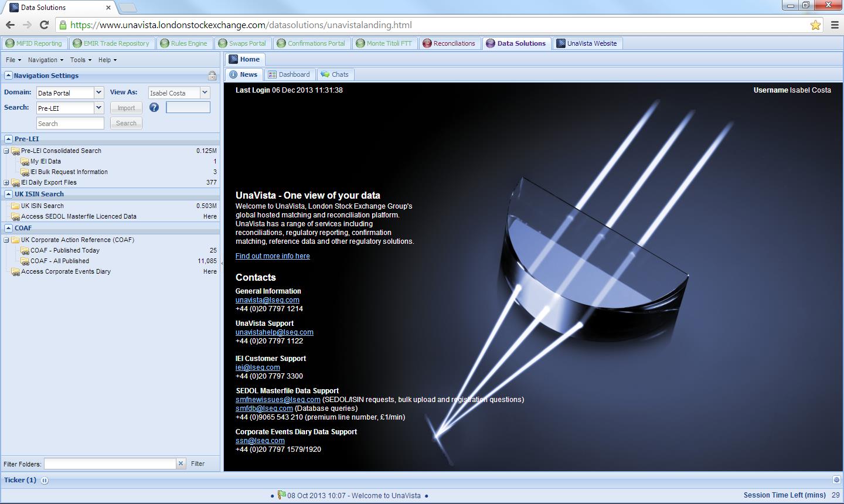Open the File menu
This screenshot has height=504, width=844.
(x=13, y=60)
